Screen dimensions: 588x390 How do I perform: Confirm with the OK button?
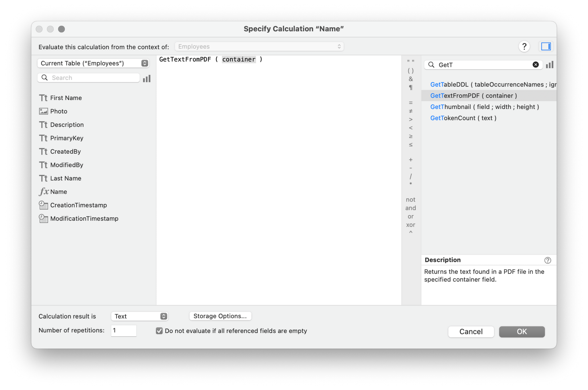[522, 332]
